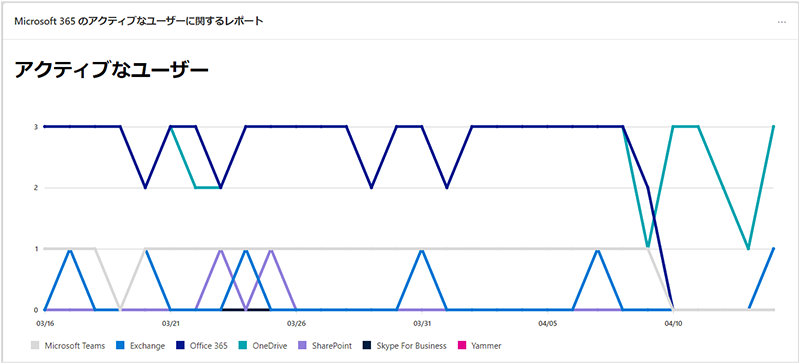Image resolution: width=800 pixels, height=364 pixels.
Task: Click the y-axis value 1
Action: point(36,249)
